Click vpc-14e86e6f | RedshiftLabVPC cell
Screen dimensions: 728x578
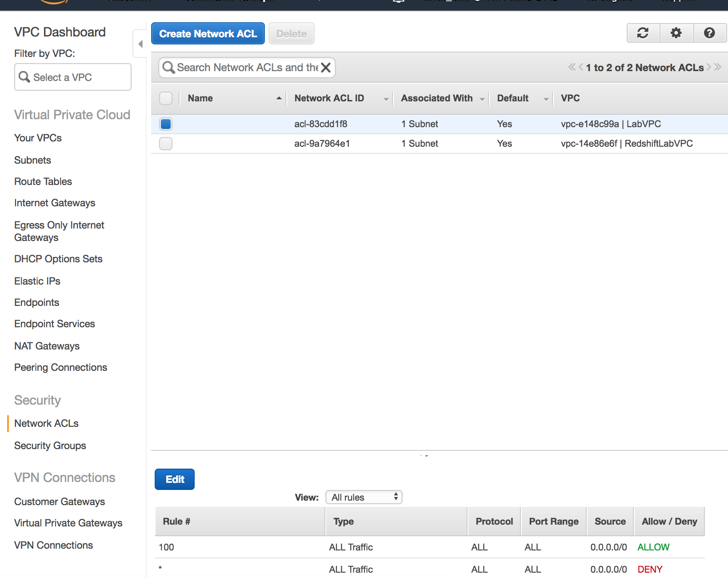[x=627, y=144]
